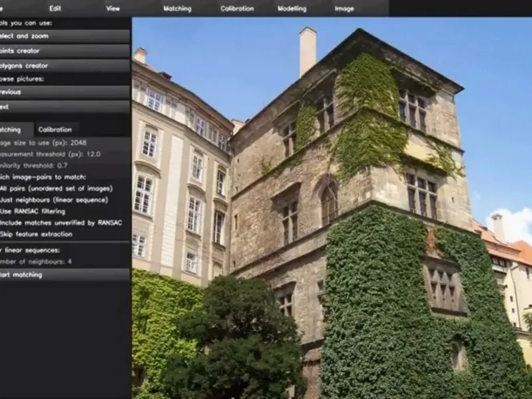Open the Image menu
The image size is (532, 399).
pos(344,9)
